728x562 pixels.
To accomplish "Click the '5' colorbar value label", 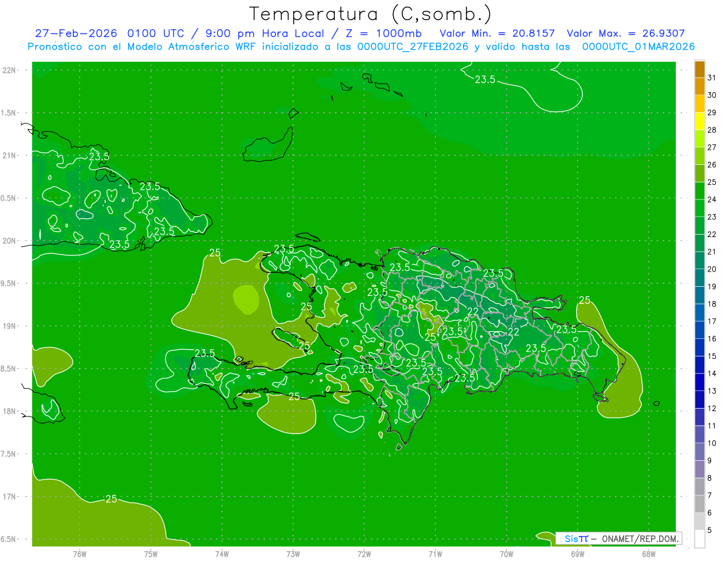I will coord(710,530).
